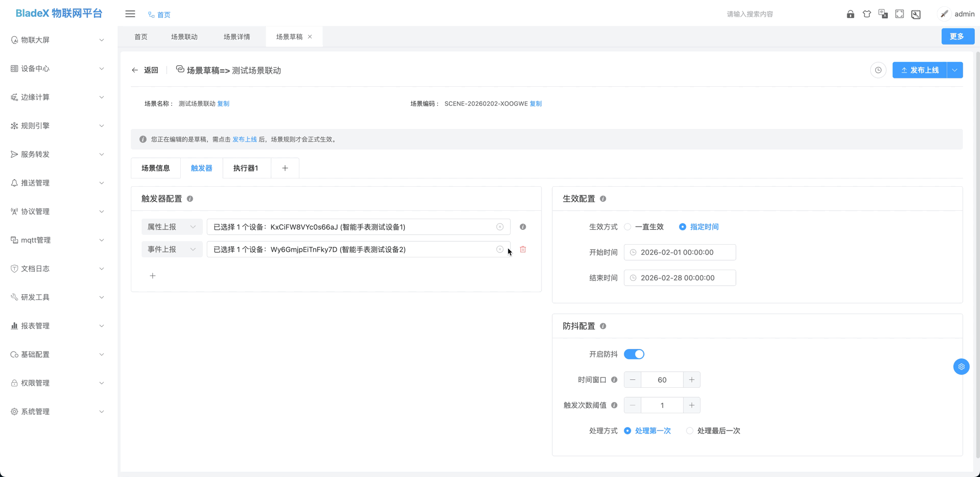Image resolution: width=980 pixels, height=477 pixels.
Task: Switch to the 场景联动 tab
Action: (185, 36)
